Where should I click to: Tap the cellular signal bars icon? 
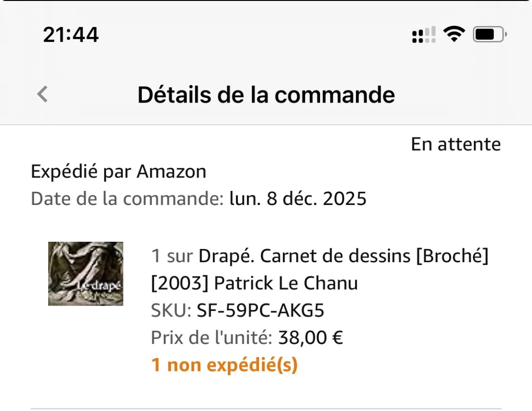[424, 35]
